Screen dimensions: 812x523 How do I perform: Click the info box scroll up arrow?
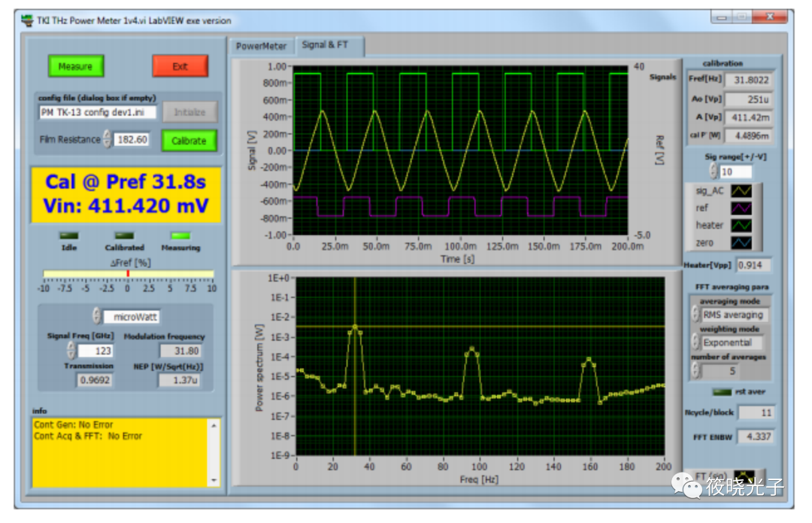click(x=214, y=425)
